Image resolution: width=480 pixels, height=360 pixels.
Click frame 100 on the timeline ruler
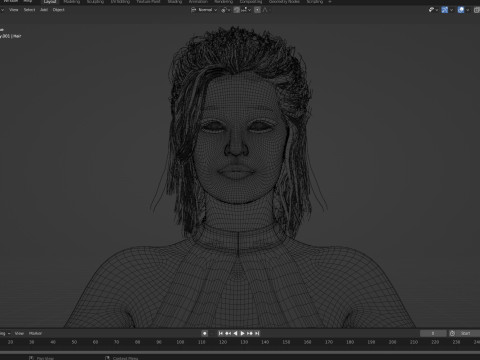180,342
